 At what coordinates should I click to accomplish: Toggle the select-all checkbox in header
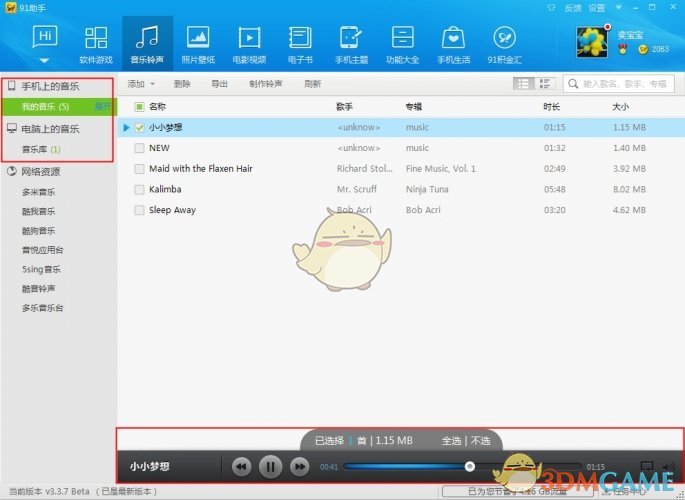coord(140,106)
